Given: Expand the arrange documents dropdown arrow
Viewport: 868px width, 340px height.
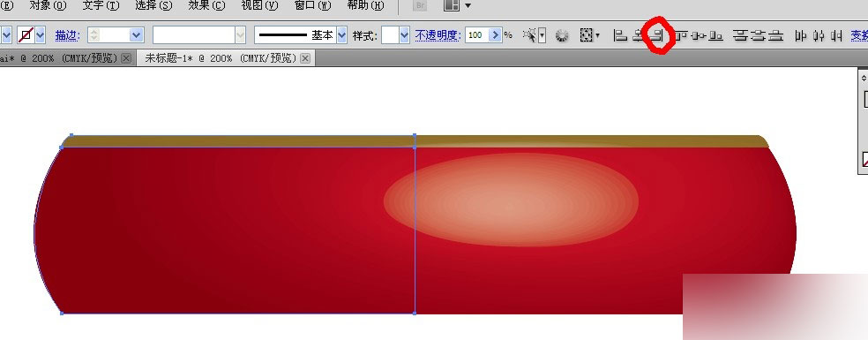Looking at the screenshot, I should coord(468,5).
